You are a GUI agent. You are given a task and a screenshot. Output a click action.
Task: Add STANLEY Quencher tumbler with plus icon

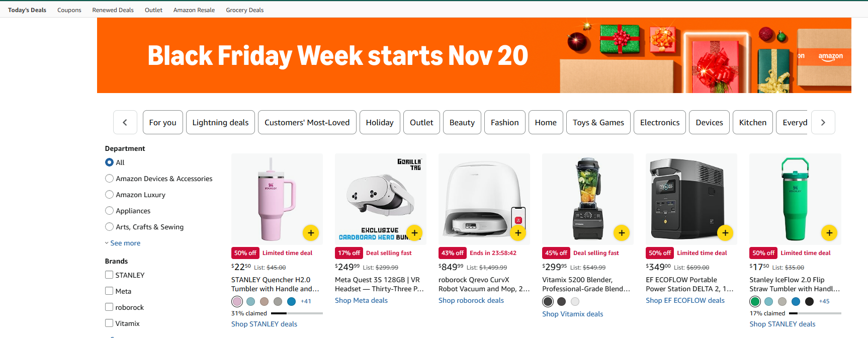311,233
